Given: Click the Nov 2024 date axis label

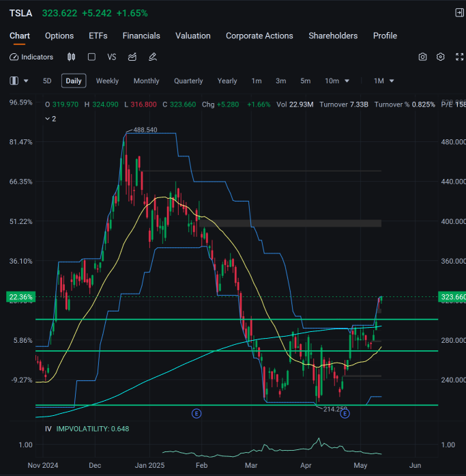Looking at the screenshot, I should pyautogui.click(x=43, y=465).
